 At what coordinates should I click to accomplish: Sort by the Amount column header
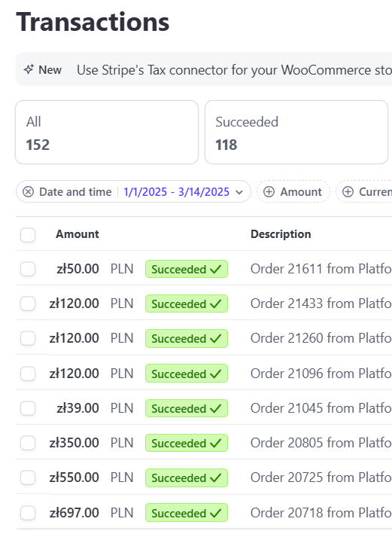[77, 234]
